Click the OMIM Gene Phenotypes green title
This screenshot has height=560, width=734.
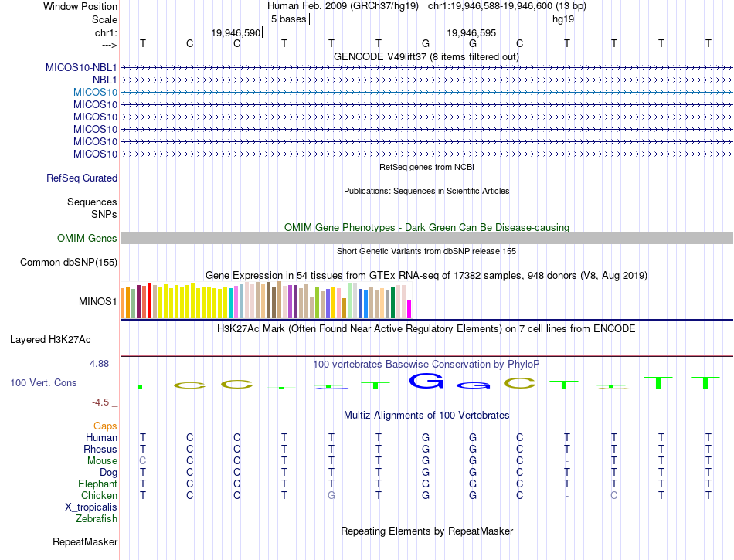click(x=426, y=227)
